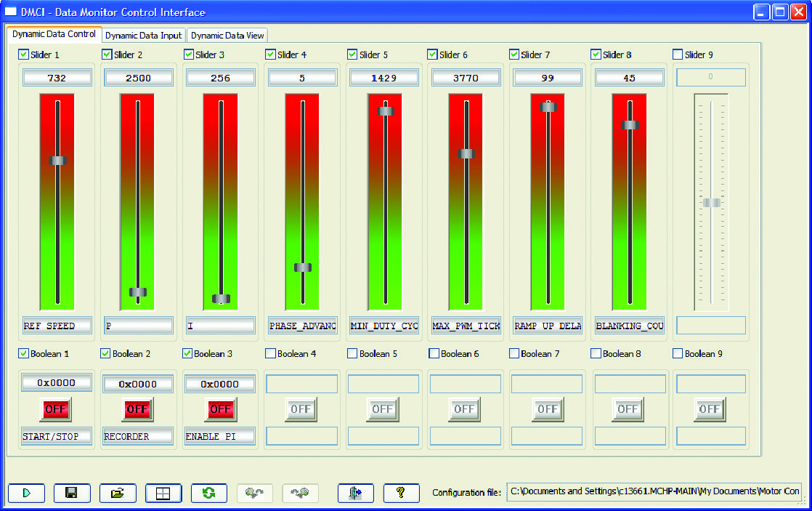
Task: Enable the Slider 9 checkbox
Action: [678, 55]
